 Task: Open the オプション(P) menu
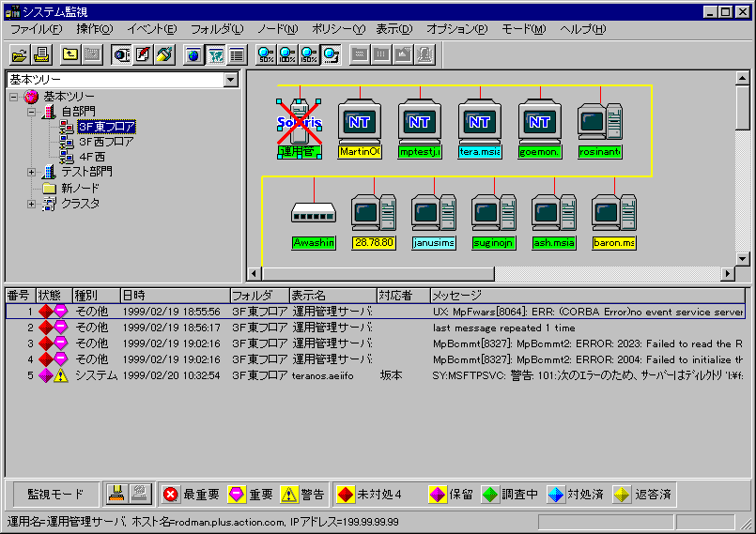[457, 29]
